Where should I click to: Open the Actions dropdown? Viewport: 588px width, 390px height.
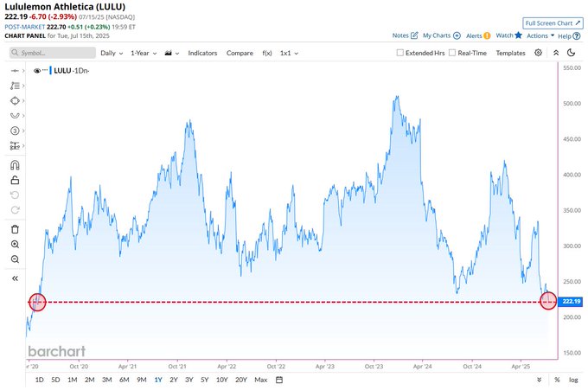(x=540, y=35)
